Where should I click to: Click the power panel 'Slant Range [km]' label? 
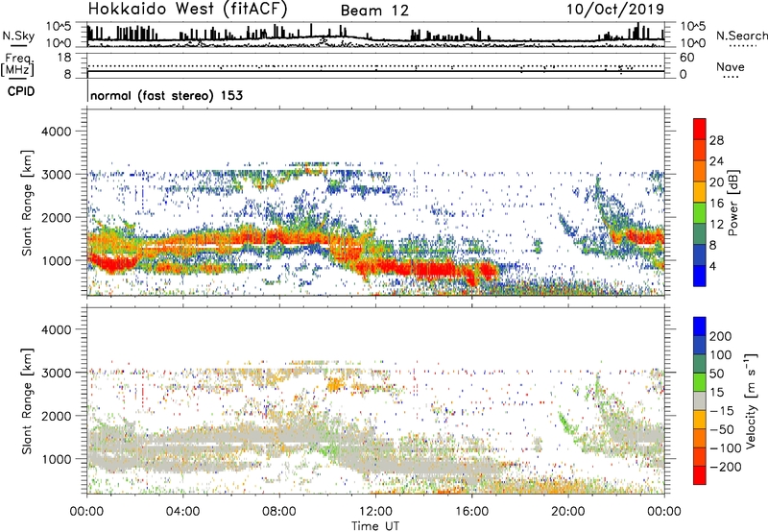point(27,203)
